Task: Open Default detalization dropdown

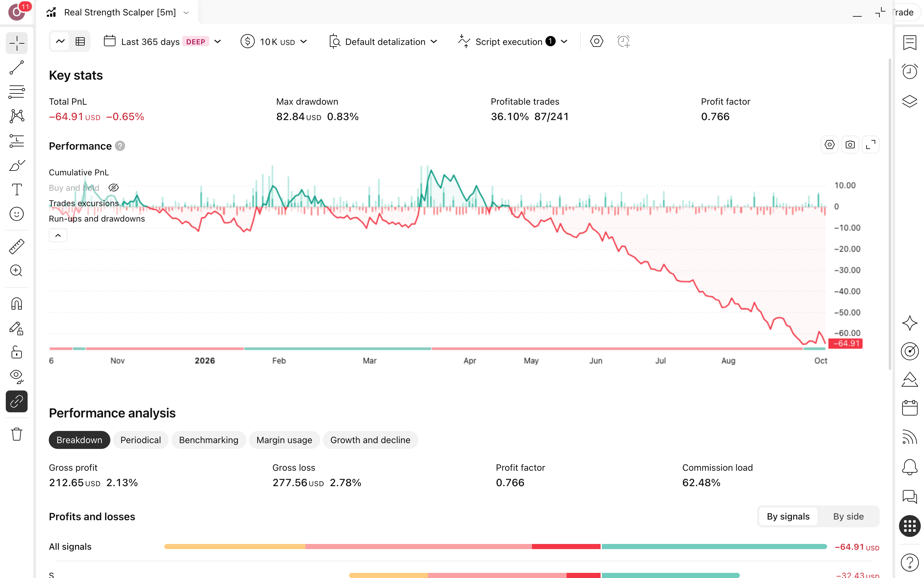Action: (x=383, y=41)
